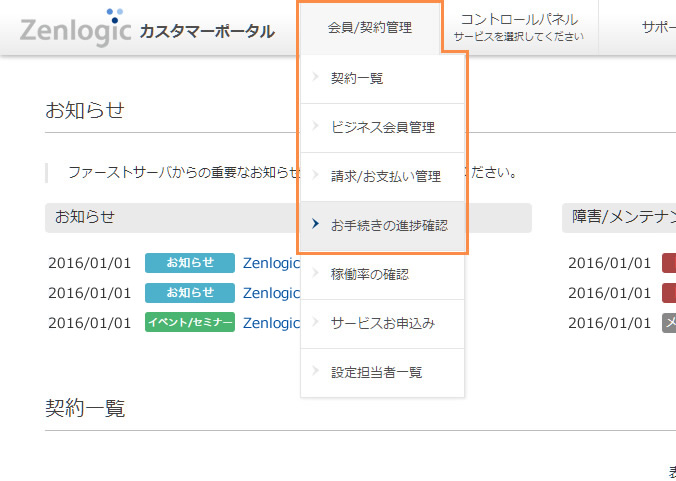Click the arrow icon beside お手続きの進捗確認
676x481 pixels.
point(315,225)
